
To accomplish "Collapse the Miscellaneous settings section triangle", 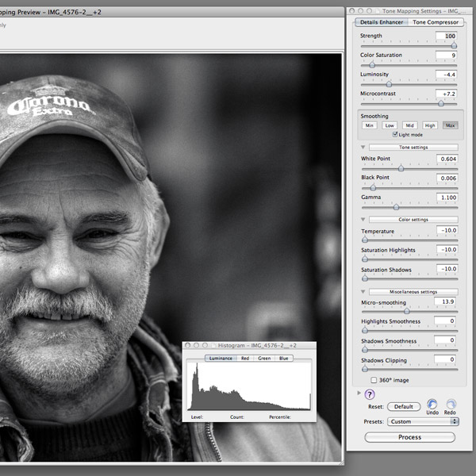I will [x=363, y=292].
